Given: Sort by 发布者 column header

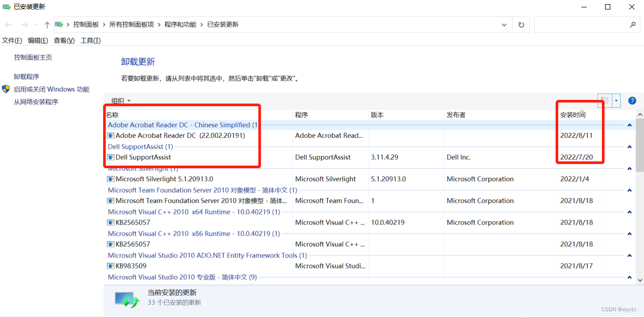Looking at the screenshot, I should (501, 115).
